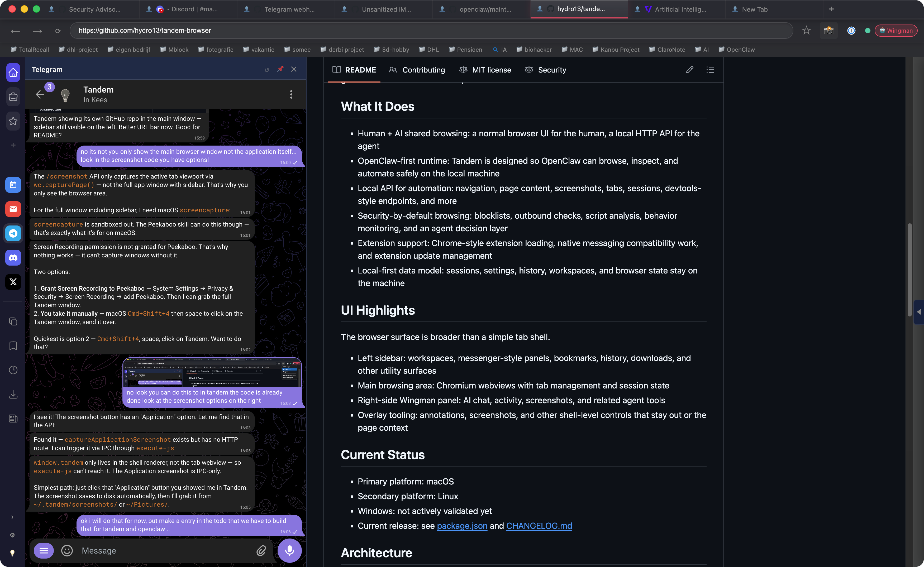Viewport: 924px width, 567px height.
Task: Click the lightbulb icon at sidebar bottom
Action: click(12, 553)
